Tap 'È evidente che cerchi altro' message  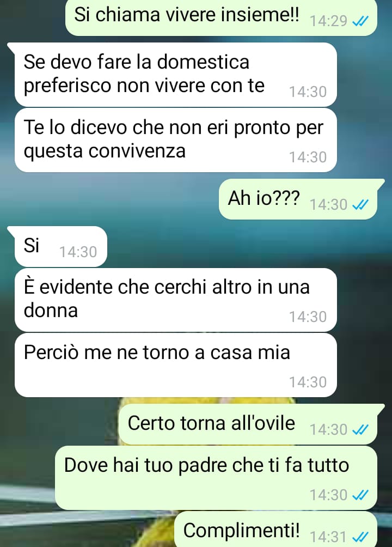pyautogui.click(x=176, y=300)
